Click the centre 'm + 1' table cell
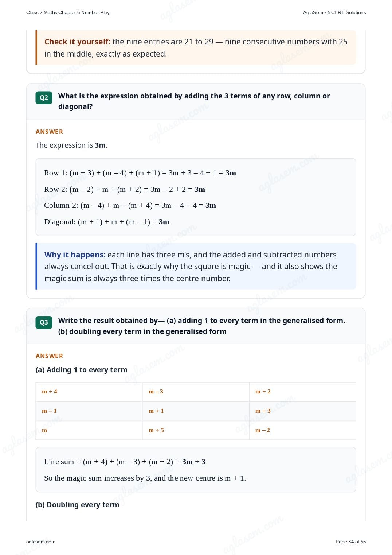This screenshot has height=555, width=392. (196, 411)
